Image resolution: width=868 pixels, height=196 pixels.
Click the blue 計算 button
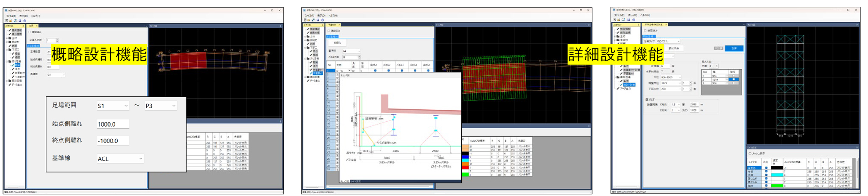pyautogui.click(x=734, y=48)
